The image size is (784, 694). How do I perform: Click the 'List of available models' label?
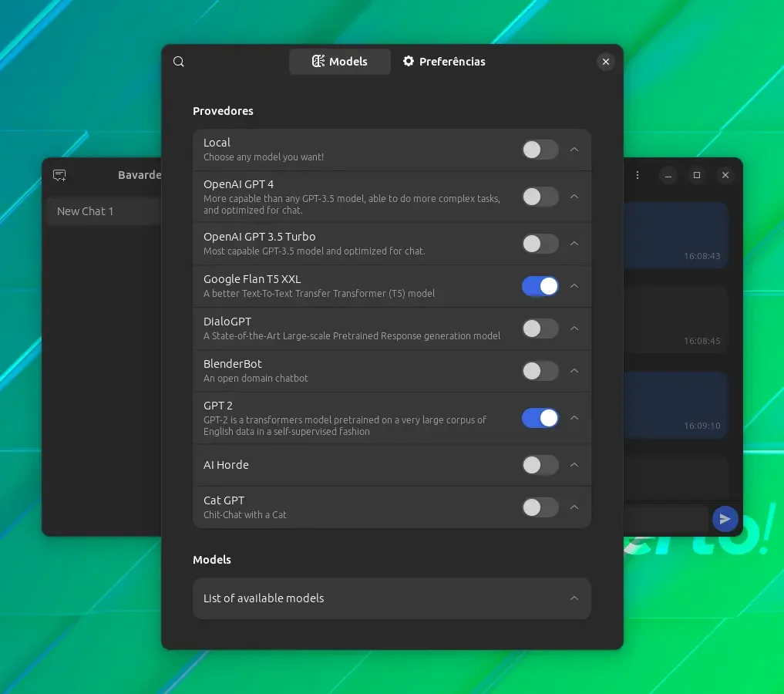[x=264, y=598]
